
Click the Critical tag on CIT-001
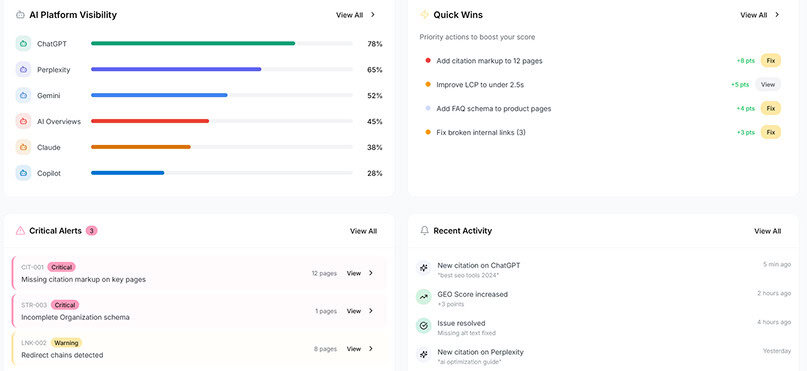[x=62, y=267]
